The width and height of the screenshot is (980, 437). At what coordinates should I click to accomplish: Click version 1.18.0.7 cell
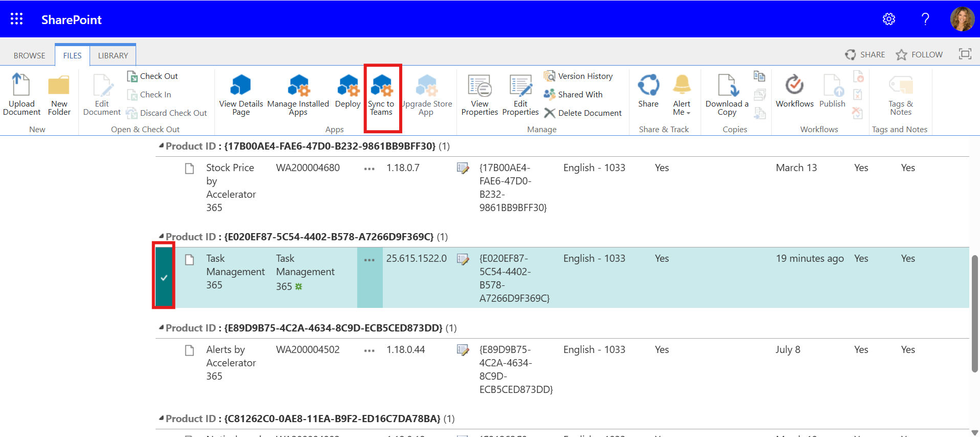403,168
